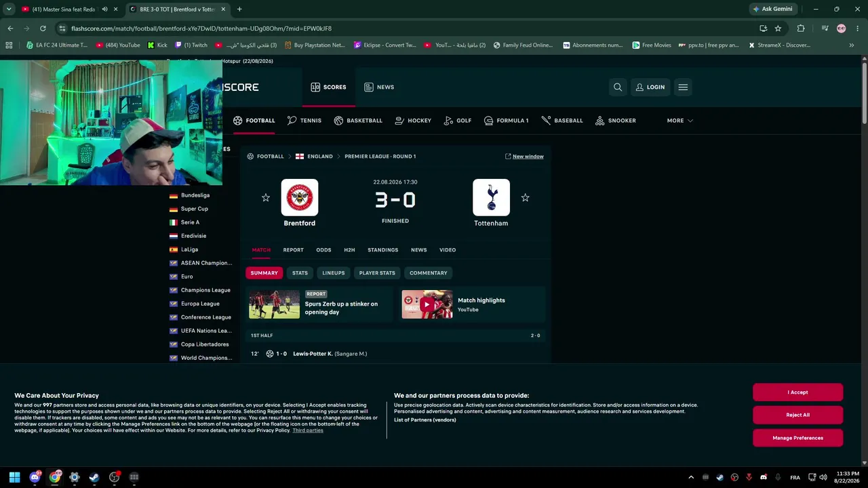This screenshot has width=868, height=488.
Task: Click the Ask Gemini button
Action: pyautogui.click(x=772, y=9)
